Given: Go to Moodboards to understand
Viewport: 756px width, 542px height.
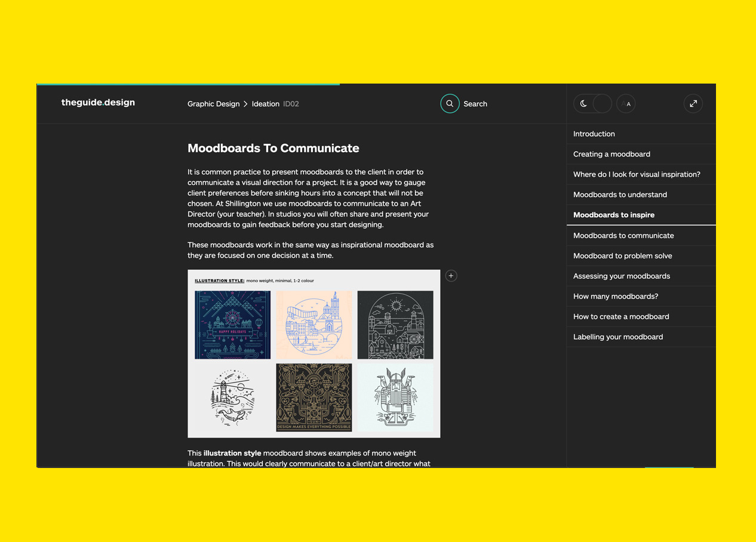Looking at the screenshot, I should tap(620, 195).
